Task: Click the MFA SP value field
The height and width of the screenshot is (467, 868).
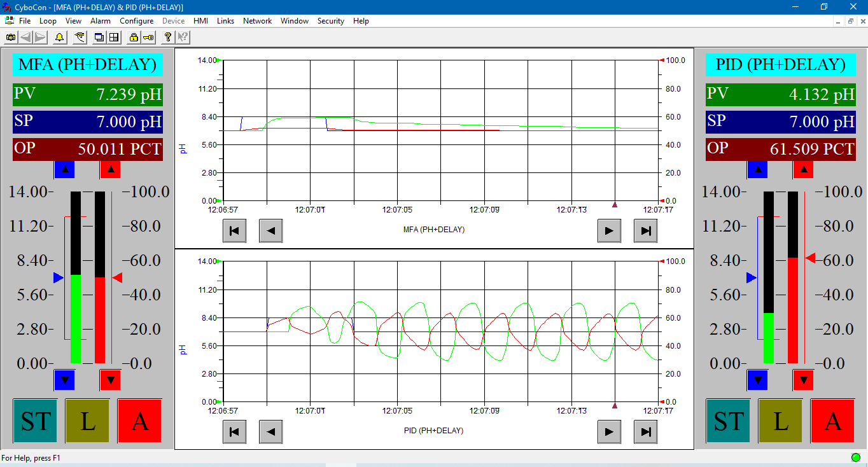Action: coord(88,122)
